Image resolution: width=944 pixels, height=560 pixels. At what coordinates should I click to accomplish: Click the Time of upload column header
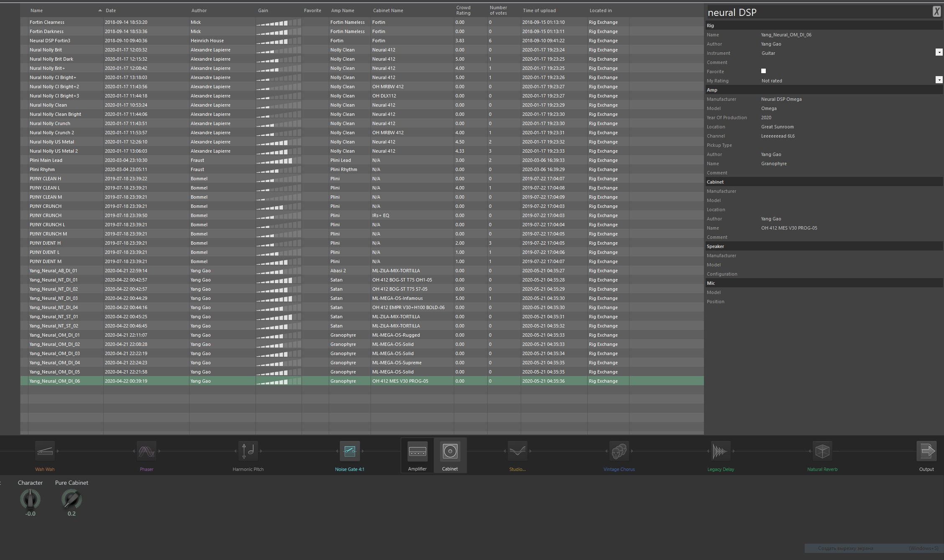[x=539, y=10]
